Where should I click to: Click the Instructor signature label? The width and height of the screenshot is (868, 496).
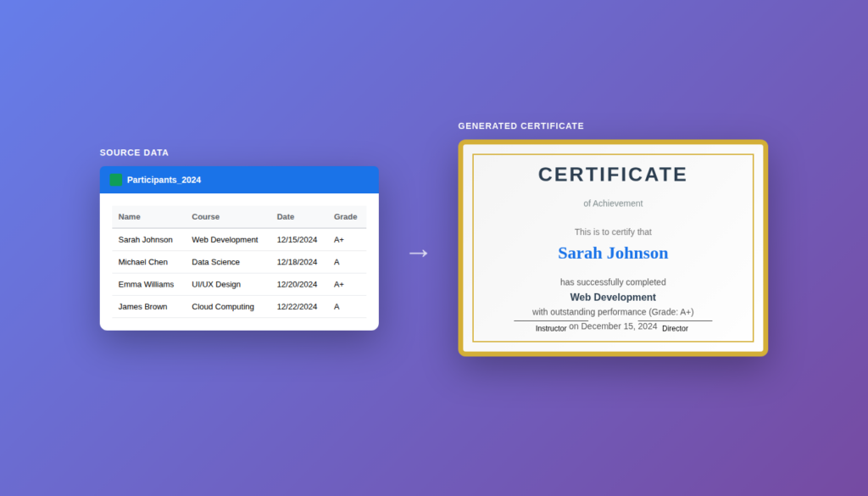point(551,328)
